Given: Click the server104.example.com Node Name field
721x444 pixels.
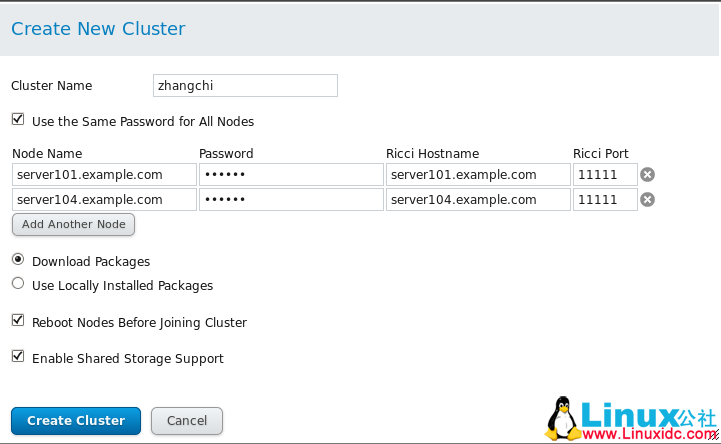Looking at the screenshot, I should point(104,199).
